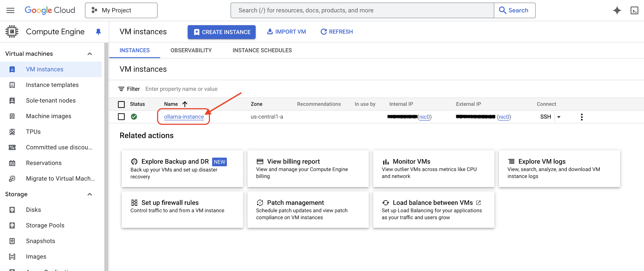644x271 pixels.
Task: Switch to Instance Schedules tab
Action: click(262, 50)
